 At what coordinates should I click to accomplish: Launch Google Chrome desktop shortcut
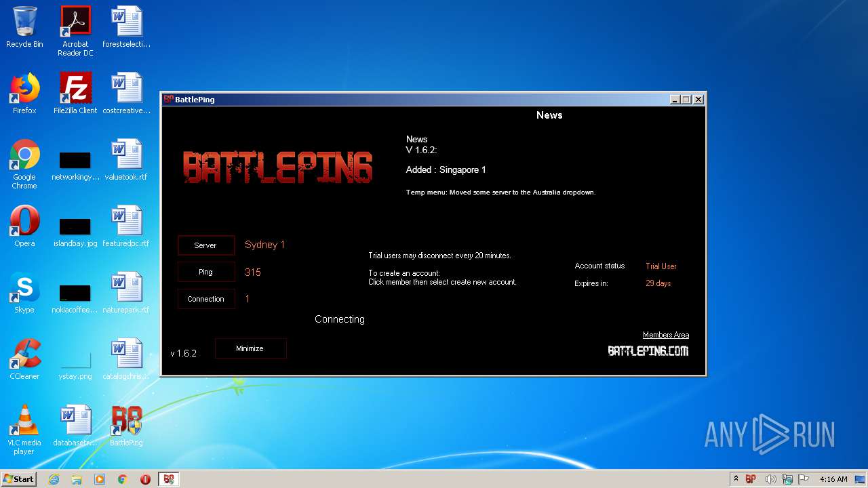[24, 164]
